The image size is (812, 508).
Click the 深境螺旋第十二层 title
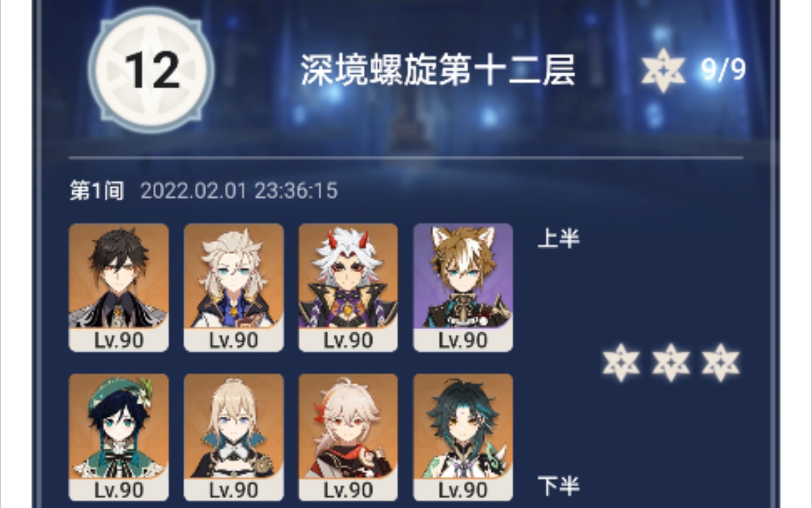click(x=438, y=70)
